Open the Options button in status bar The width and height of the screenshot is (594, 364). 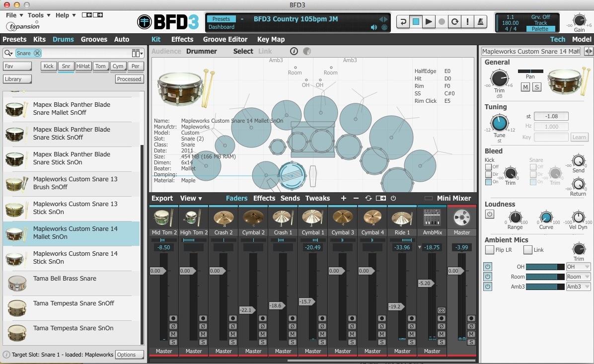(x=130, y=355)
